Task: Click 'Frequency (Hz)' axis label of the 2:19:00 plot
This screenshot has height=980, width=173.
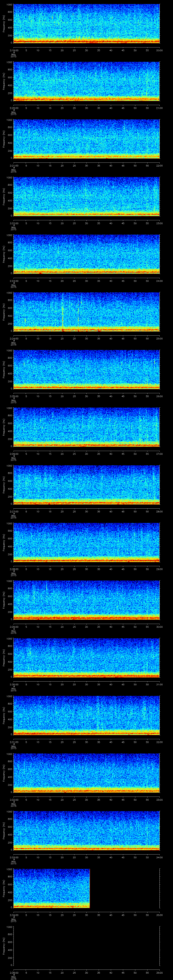Action: (4, 24)
